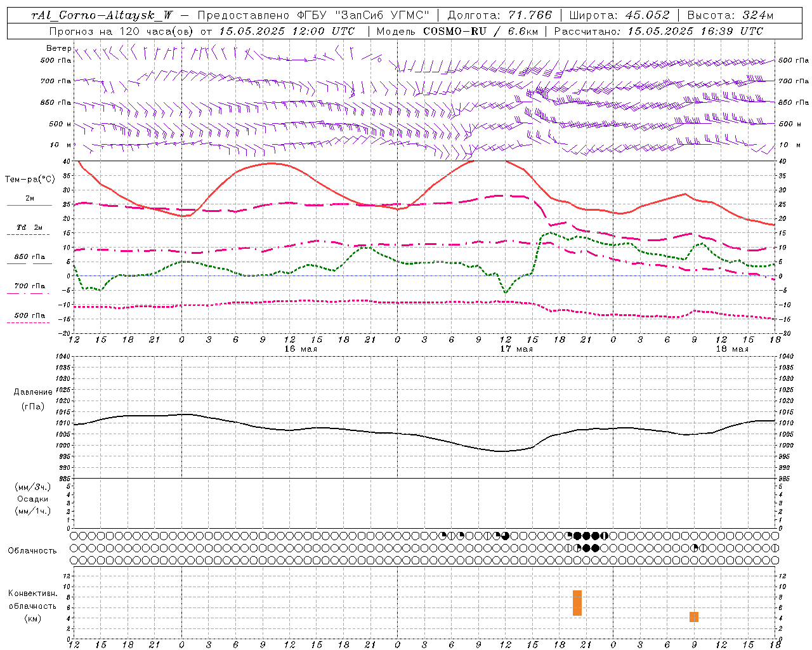Click the taller orange convective cloud bar
The height and width of the screenshot is (650, 812).
(577, 603)
